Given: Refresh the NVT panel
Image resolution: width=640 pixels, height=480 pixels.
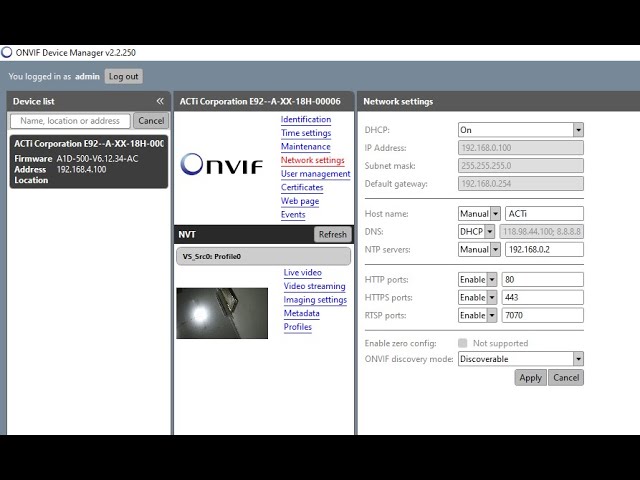Looking at the screenshot, I should pos(333,234).
